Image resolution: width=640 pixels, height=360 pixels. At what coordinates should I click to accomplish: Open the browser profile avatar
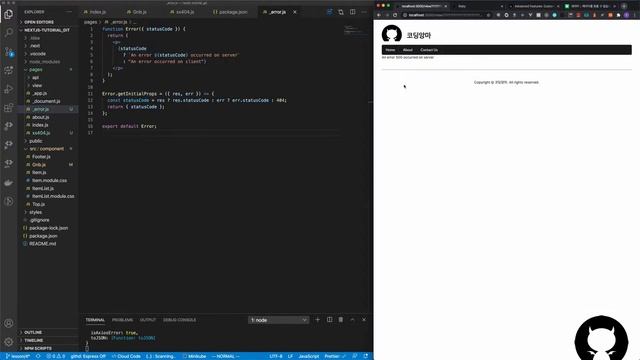(x=627, y=15)
